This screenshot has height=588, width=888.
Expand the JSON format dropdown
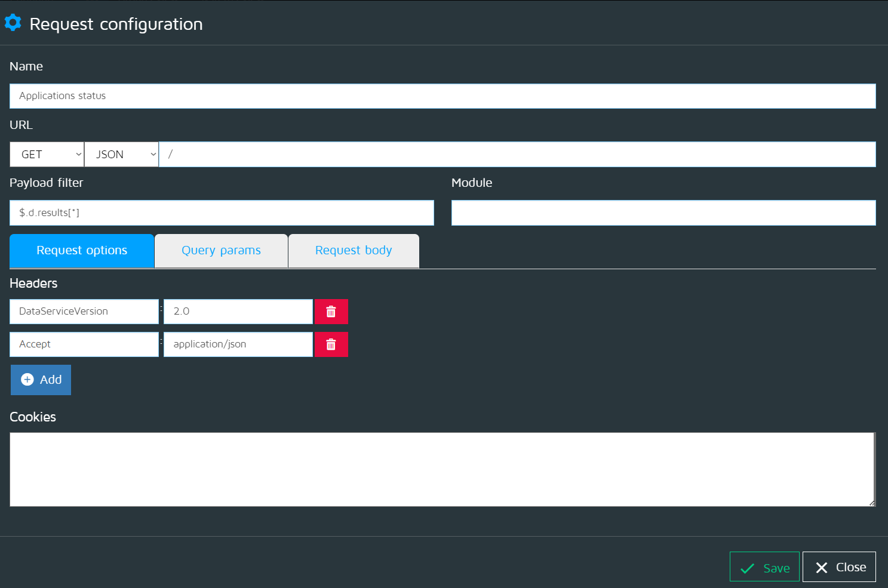[x=122, y=155]
